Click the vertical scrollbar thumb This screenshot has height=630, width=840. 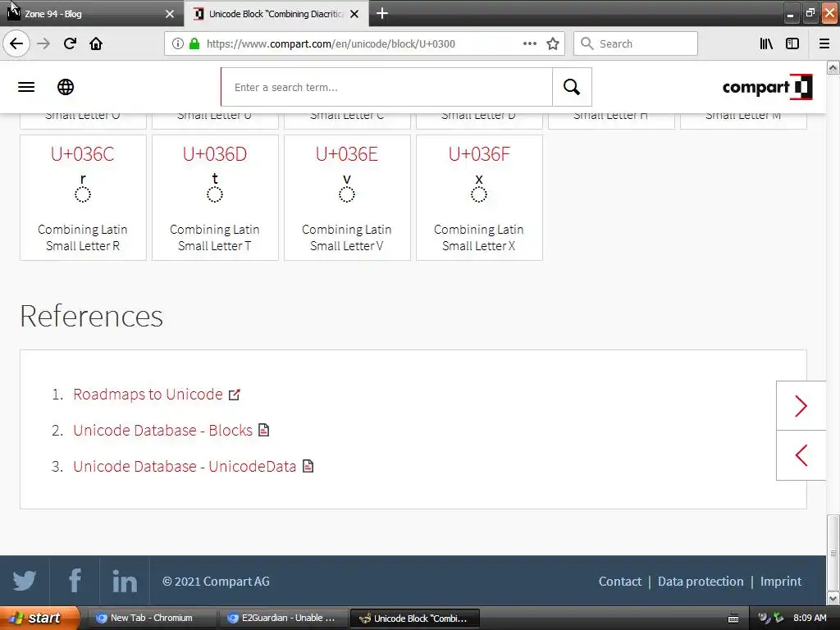[x=833, y=552]
